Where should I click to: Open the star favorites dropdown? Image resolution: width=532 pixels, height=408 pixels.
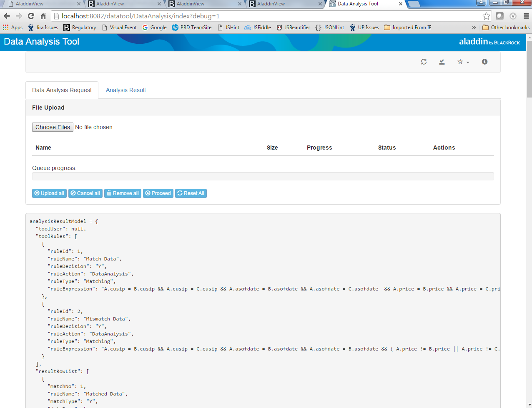pyautogui.click(x=463, y=62)
